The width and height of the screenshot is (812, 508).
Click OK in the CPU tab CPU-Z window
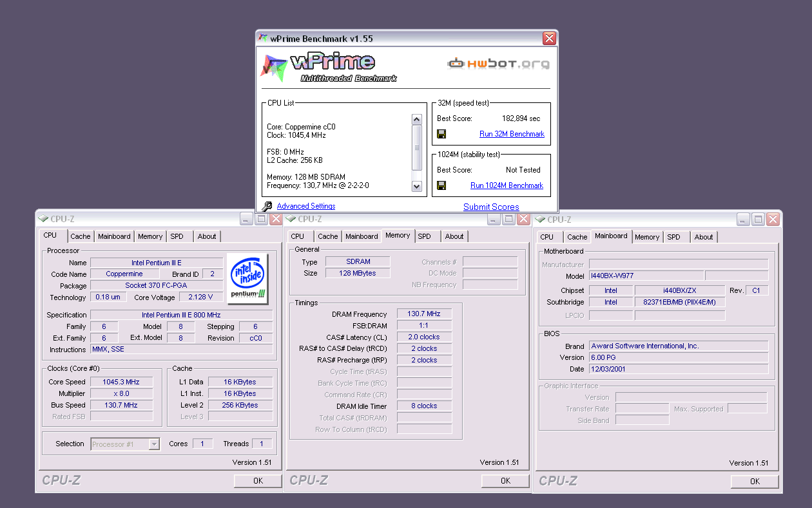click(258, 480)
